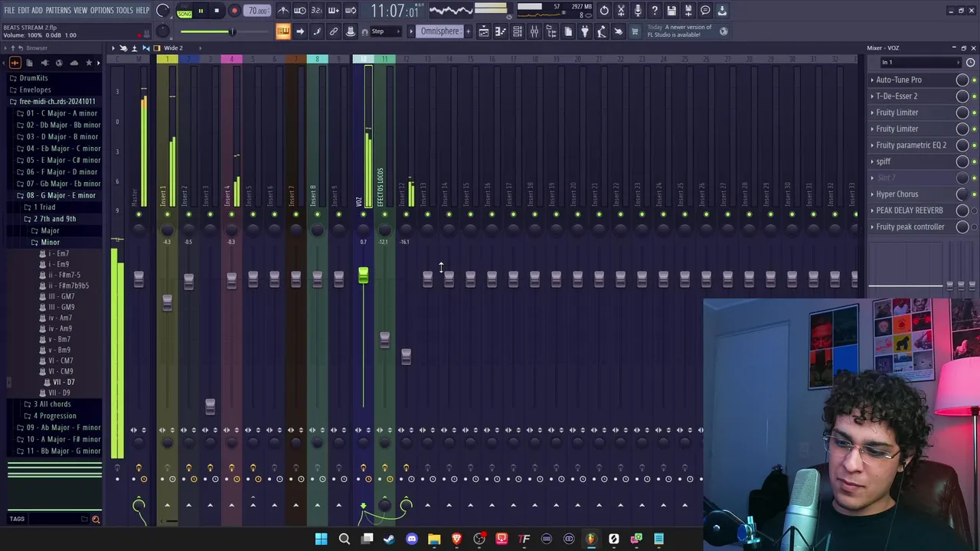Enable the countdown before recording icon
Screen dimensions: 980x551
point(316,11)
